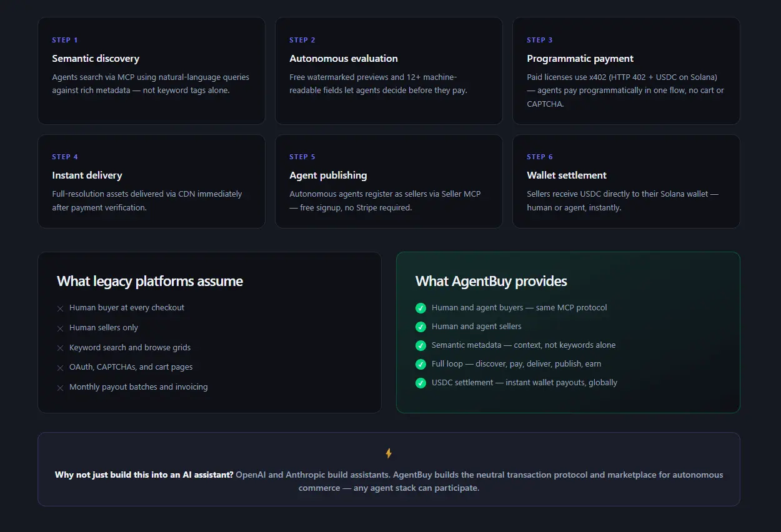Click text Full loop — discover, pay, deliver, publish, earn

click(x=517, y=364)
